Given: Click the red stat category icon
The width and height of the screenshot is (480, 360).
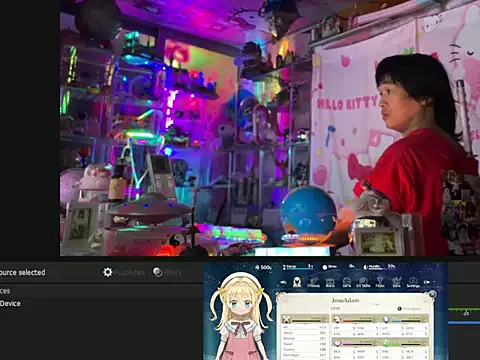Looking at the screenshot, I should pyautogui.click(x=337, y=319).
